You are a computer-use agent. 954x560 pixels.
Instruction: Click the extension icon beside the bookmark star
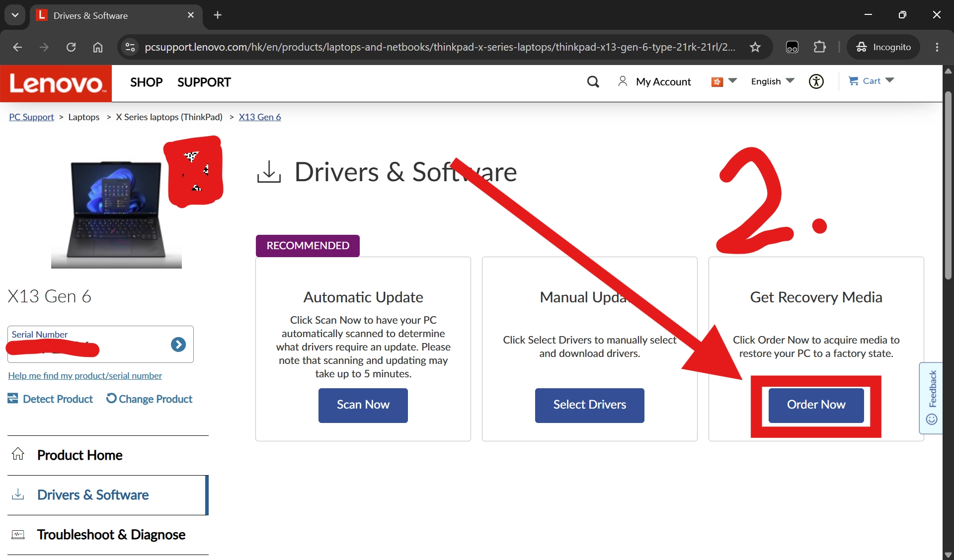pos(792,47)
